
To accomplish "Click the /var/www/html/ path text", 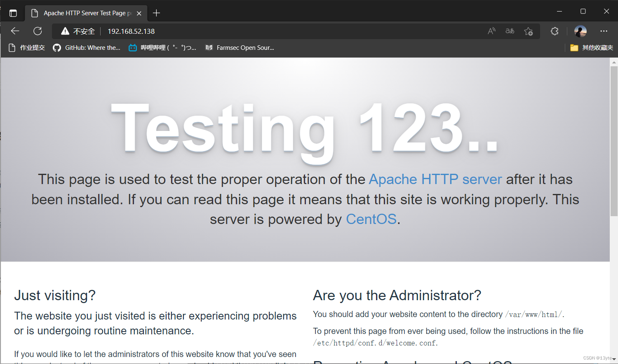I will pyautogui.click(x=534, y=315).
